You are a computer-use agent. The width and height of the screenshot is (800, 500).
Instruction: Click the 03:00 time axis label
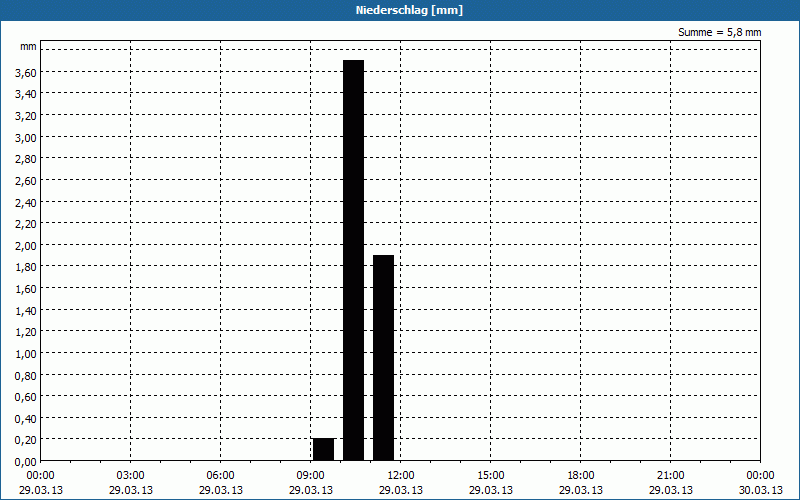(x=130, y=476)
